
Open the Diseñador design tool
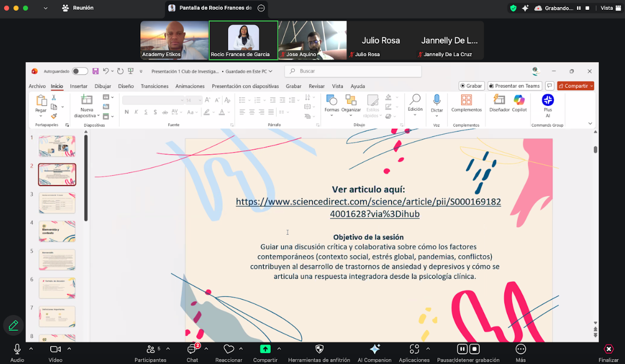click(499, 100)
